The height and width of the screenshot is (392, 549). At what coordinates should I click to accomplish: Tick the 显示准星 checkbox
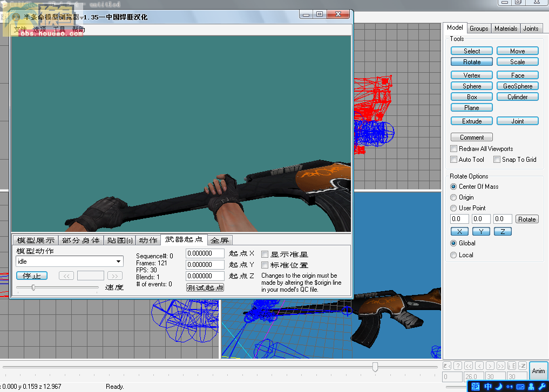point(265,254)
